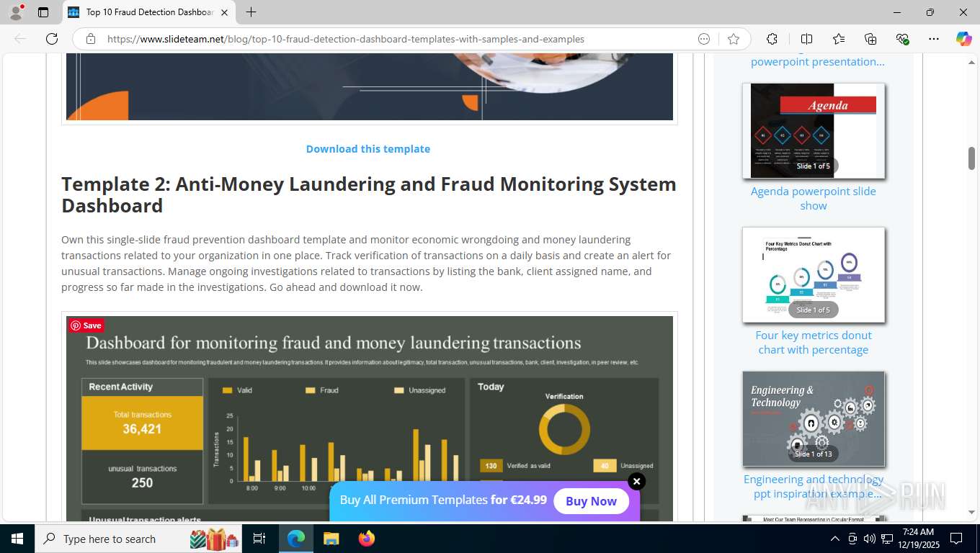Open the volume control tray icon
Screen dimensions: 980x553
tap(869, 539)
